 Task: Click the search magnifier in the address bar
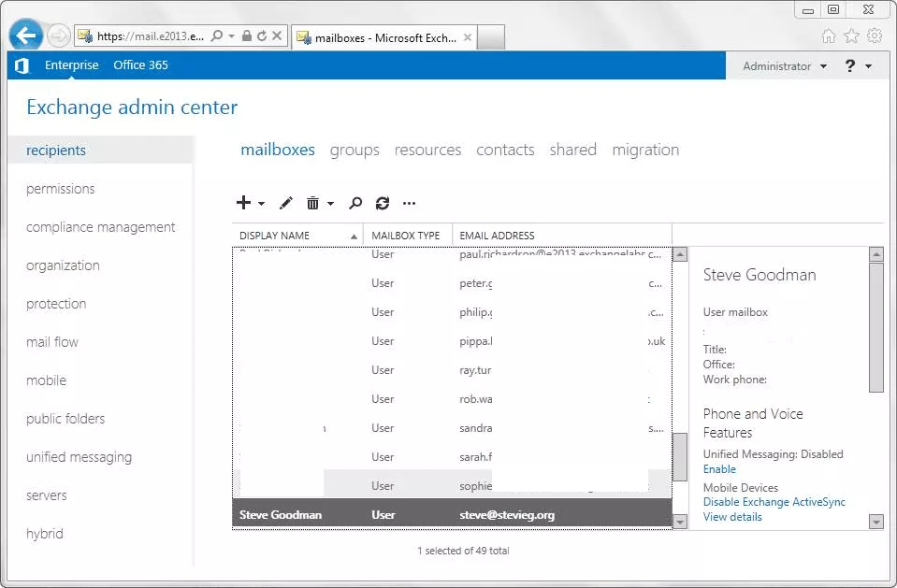pos(217,36)
